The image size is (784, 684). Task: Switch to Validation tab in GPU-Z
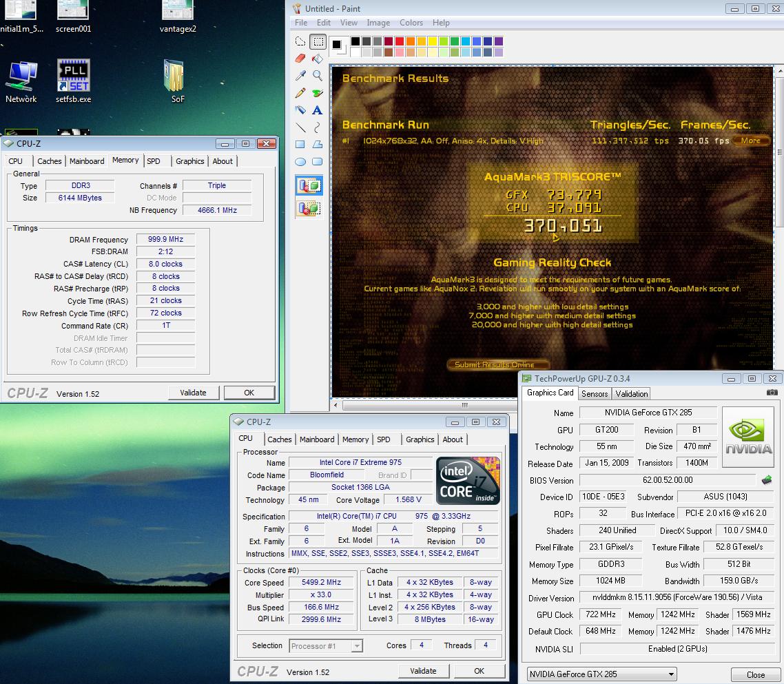[632, 394]
